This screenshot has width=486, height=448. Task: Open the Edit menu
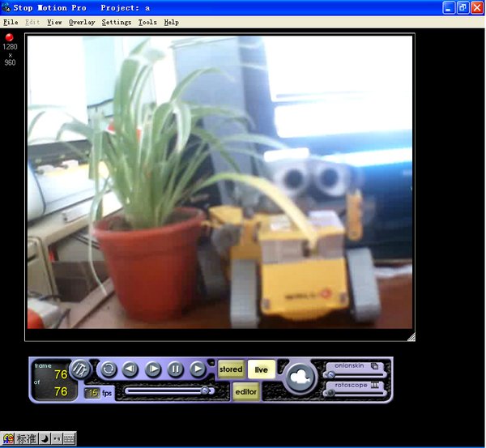tap(32, 23)
